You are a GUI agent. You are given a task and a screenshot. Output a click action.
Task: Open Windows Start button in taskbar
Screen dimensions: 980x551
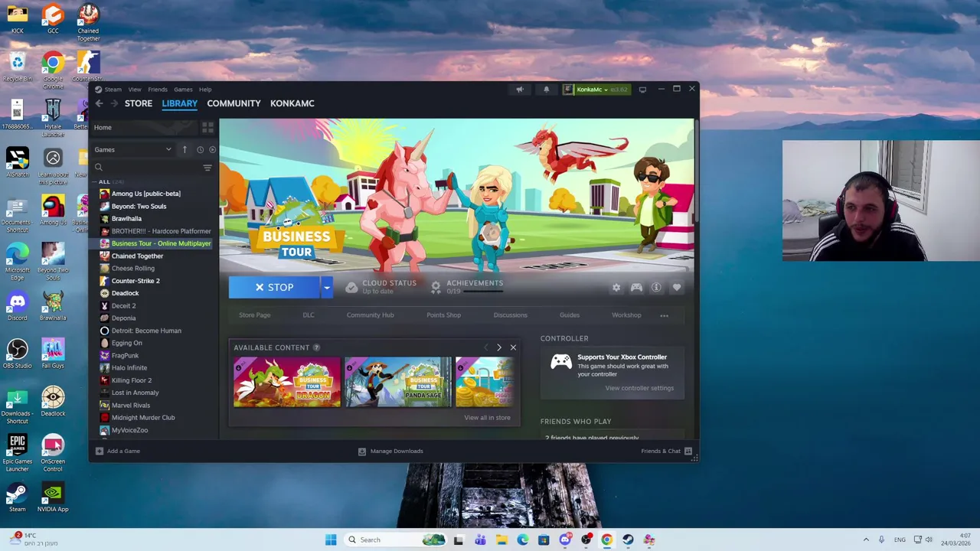(x=331, y=540)
